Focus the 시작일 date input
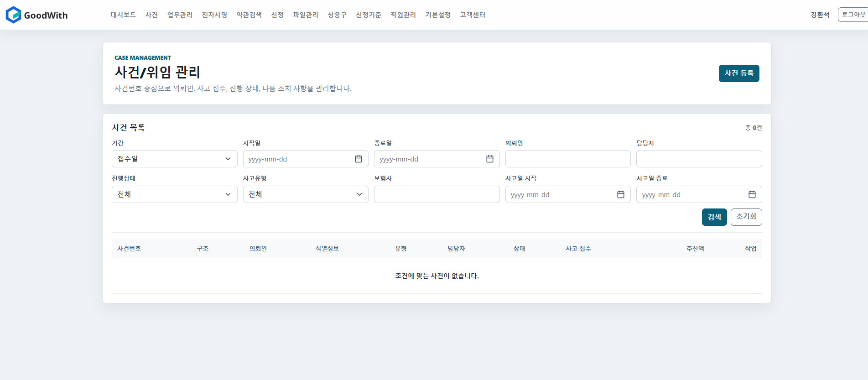Image resolution: width=868 pixels, height=380 pixels. coord(306,159)
